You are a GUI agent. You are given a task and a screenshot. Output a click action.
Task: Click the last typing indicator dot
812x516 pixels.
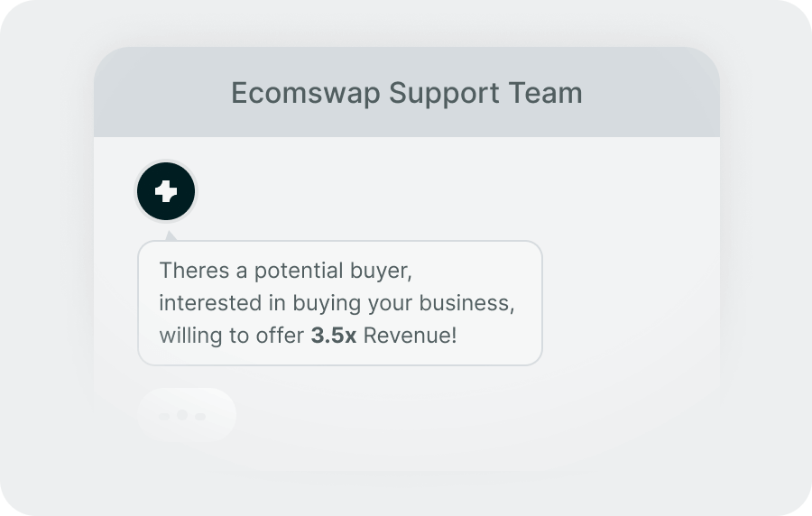(200, 416)
